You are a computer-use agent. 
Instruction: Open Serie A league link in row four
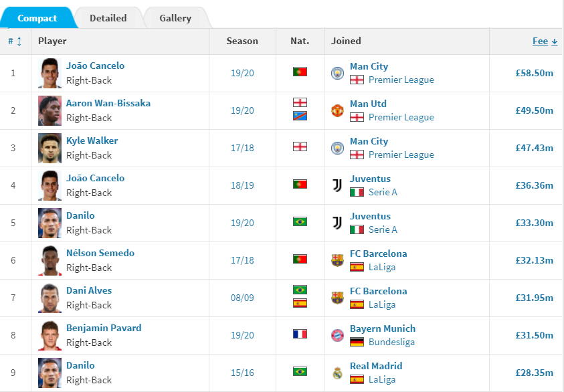383,193
